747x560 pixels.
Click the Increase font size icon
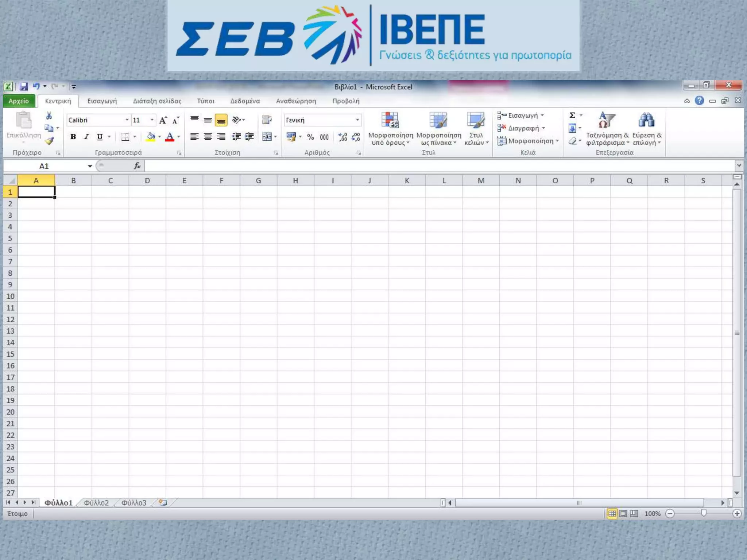click(x=163, y=120)
